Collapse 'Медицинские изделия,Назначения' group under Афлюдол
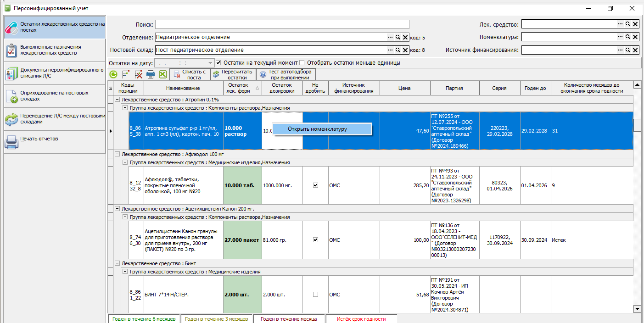 [125, 162]
